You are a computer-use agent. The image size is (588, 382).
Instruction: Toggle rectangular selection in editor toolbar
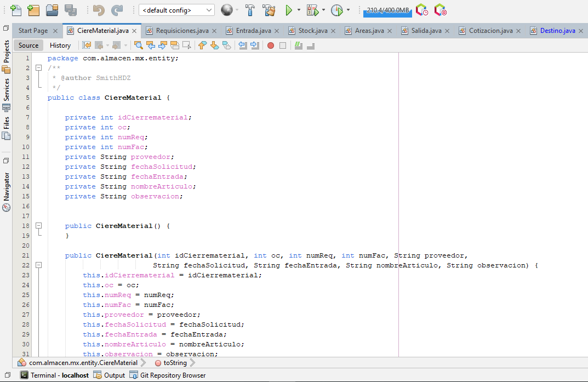187,45
